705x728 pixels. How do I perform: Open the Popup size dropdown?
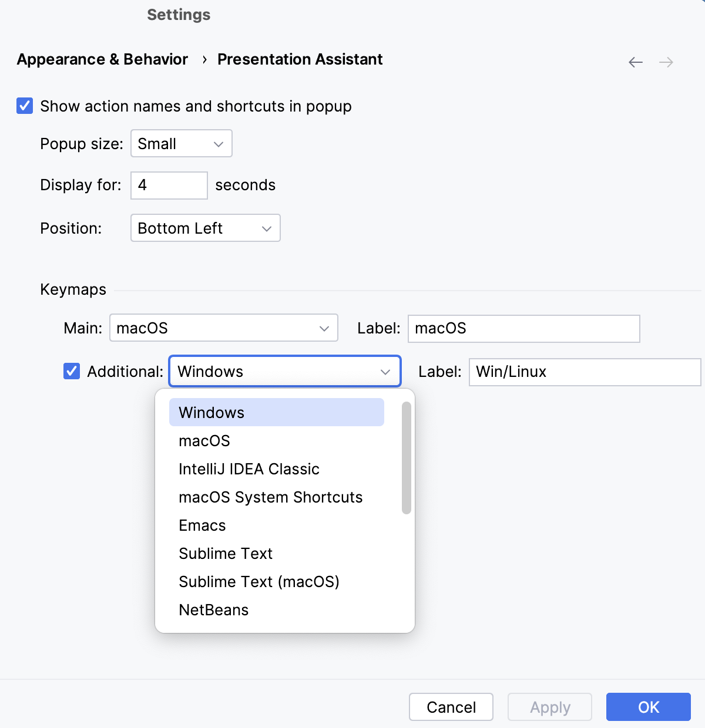pos(181,143)
